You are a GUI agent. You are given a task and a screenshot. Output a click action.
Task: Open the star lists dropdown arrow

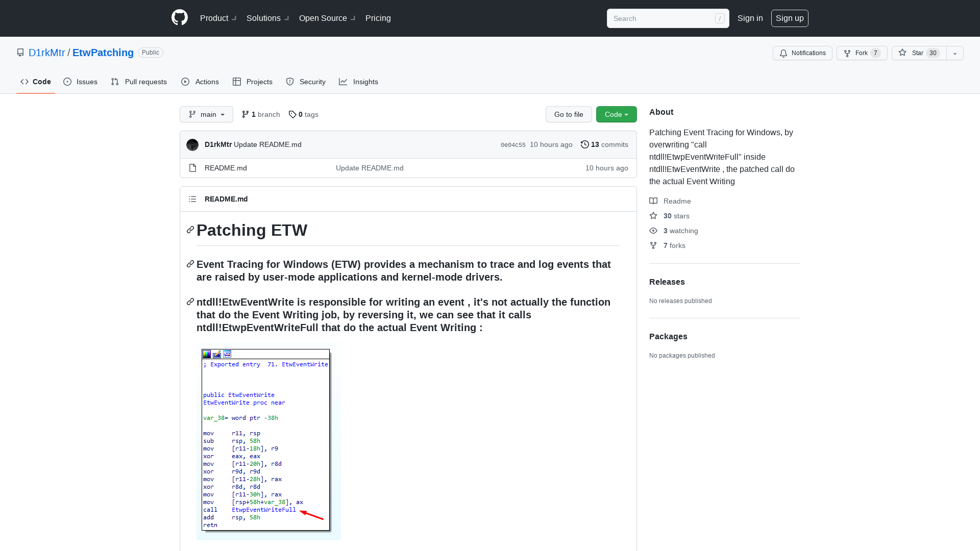tap(954, 53)
